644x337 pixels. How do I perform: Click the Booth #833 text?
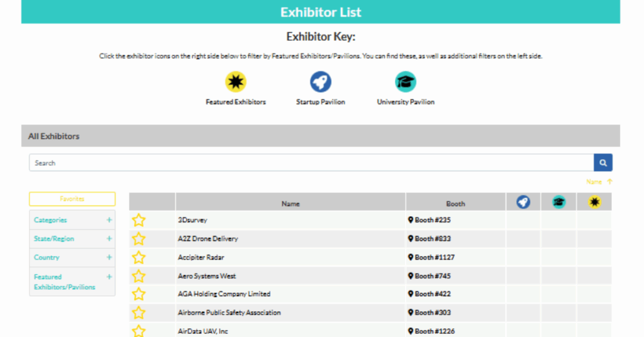[x=433, y=238]
